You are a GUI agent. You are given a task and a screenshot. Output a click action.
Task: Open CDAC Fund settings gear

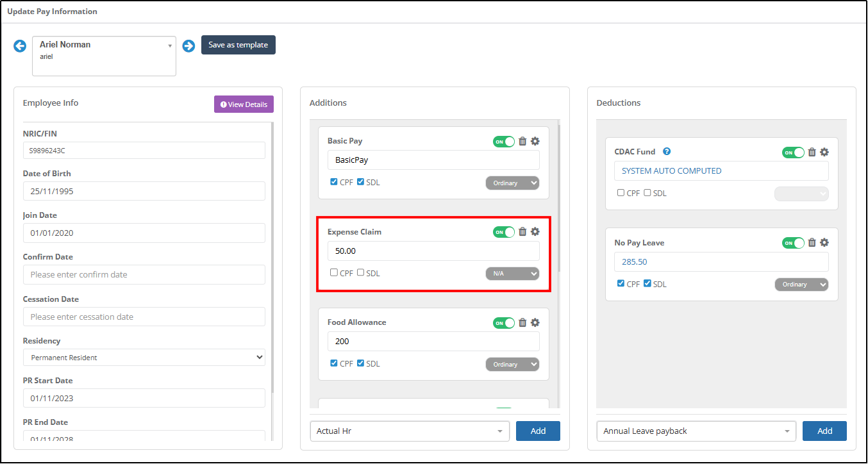(x=824, y=152)
